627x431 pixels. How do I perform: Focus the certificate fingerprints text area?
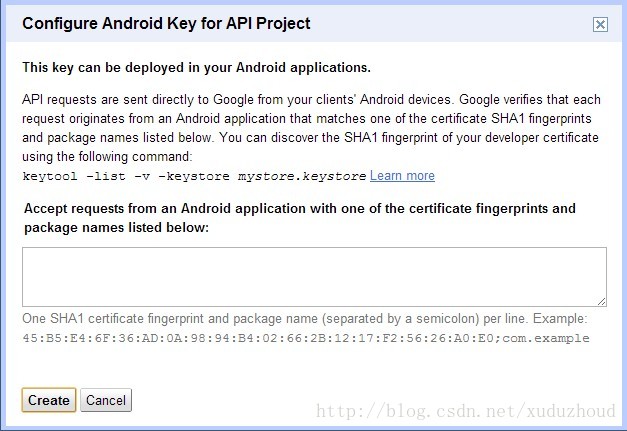click(314, 277)
